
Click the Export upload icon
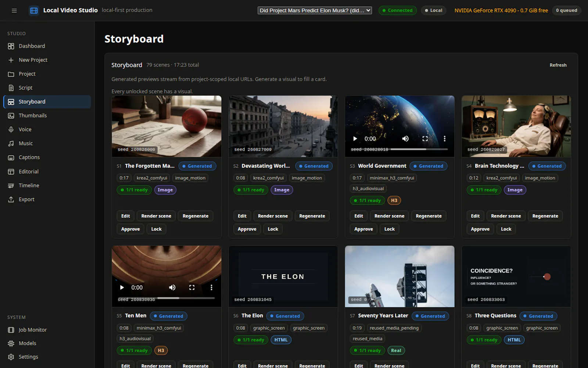tap(11, 199)
